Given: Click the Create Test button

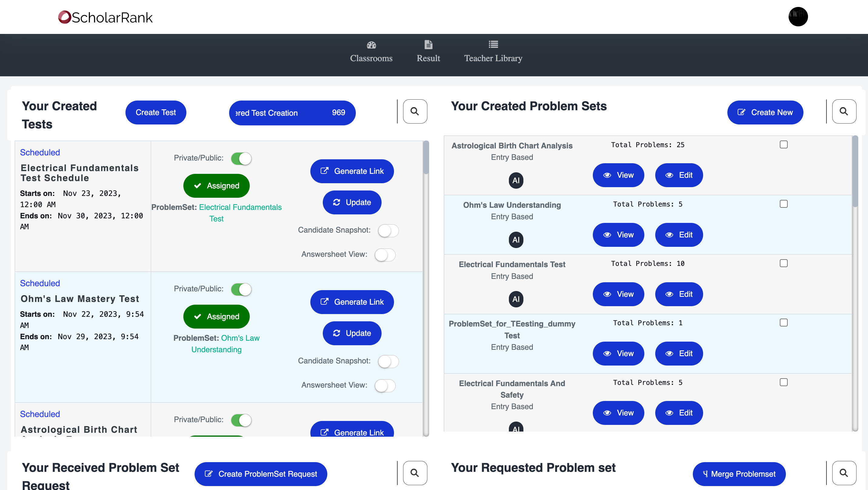Looking at the screenshot, I should 156,112.
